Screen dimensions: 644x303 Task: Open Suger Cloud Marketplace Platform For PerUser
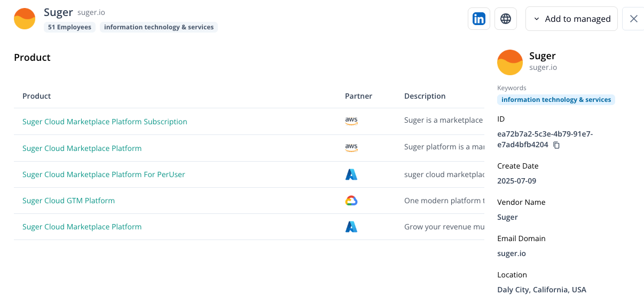pyautogui.click(x=104, y=174)
